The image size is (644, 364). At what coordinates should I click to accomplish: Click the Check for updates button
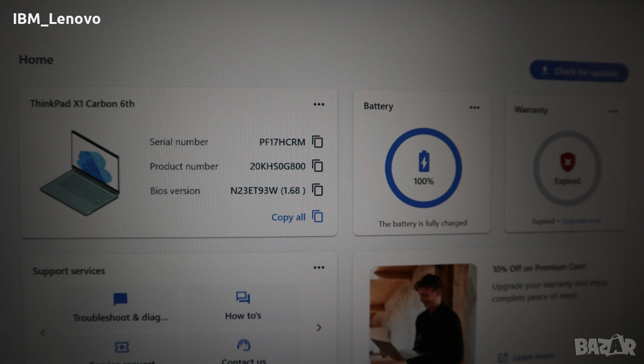point(579,72)
